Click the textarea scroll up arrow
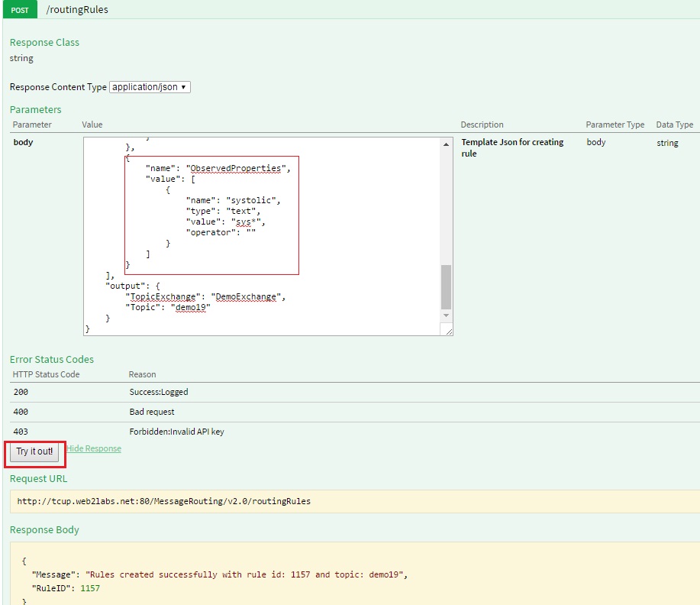Image resolution: width=700 pixels, height=605 pixels. pos(446,144)
